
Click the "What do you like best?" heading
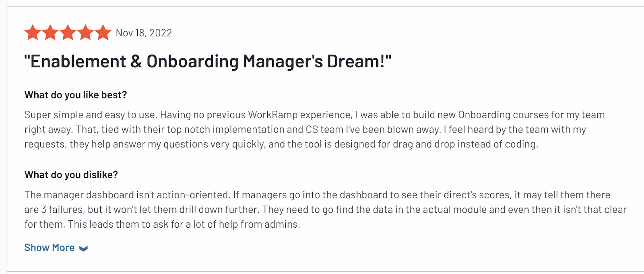(76, 95)
